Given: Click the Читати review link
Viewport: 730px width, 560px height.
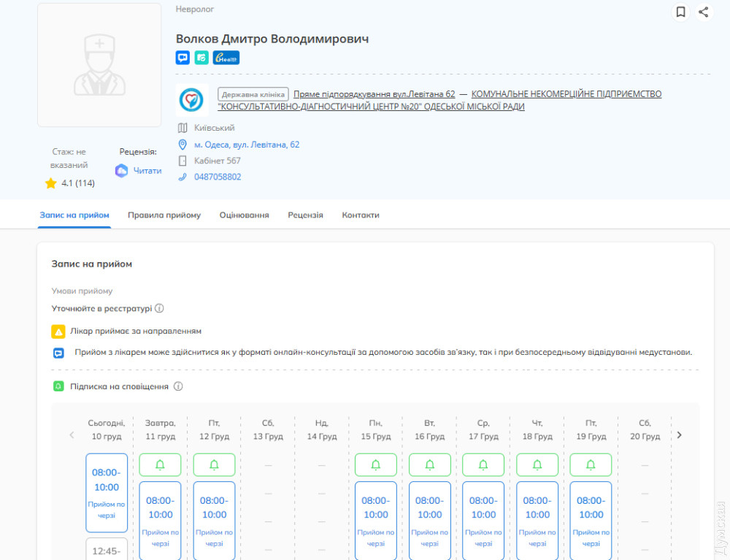Looking at the screenshot, I should tap(147, 170).
